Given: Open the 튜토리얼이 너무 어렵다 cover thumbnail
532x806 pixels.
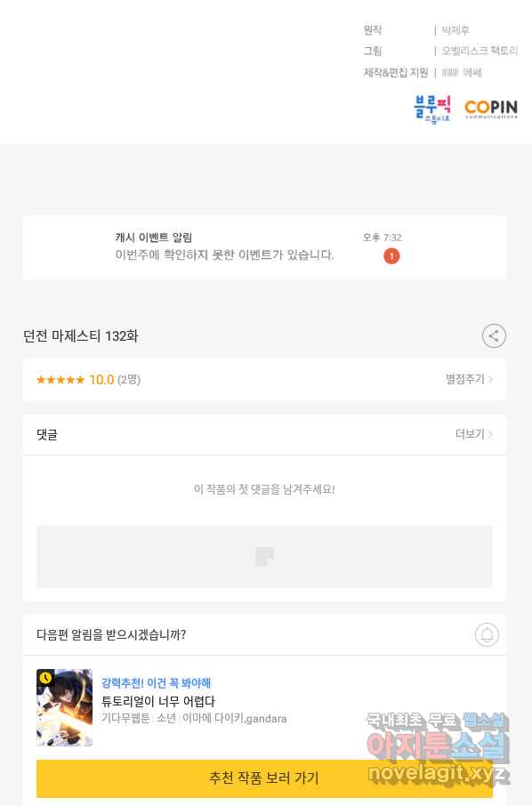Looking at the screenshot, I should (65, 708).
